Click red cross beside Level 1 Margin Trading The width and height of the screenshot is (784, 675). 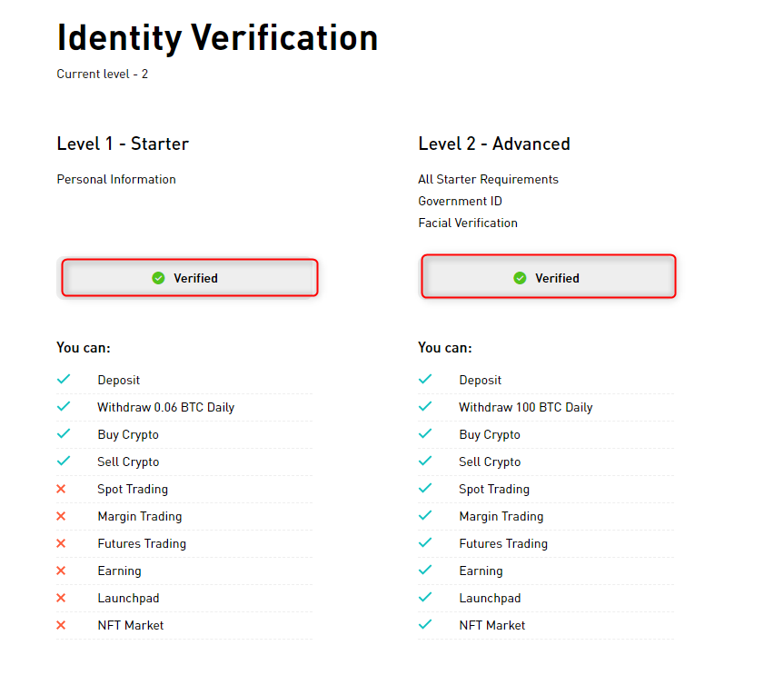62,516
